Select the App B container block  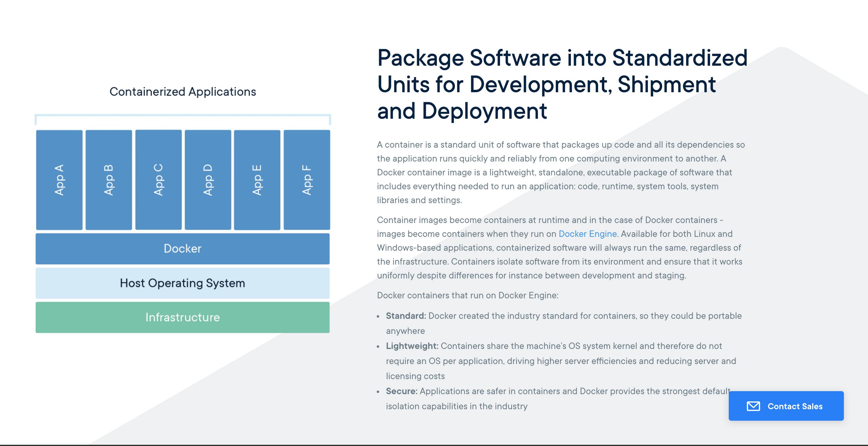[x=108, y=180]
